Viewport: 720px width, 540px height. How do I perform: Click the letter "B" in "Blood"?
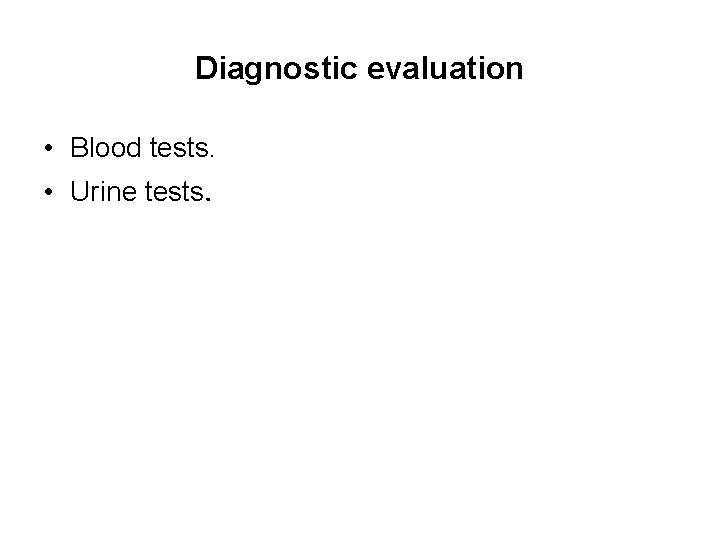pyautogui.click(x=78, y=149)
